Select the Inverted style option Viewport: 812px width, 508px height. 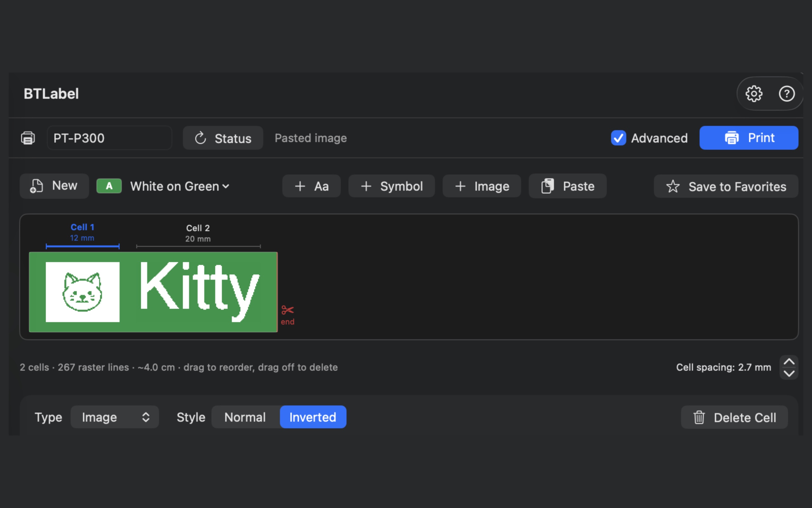313,417
